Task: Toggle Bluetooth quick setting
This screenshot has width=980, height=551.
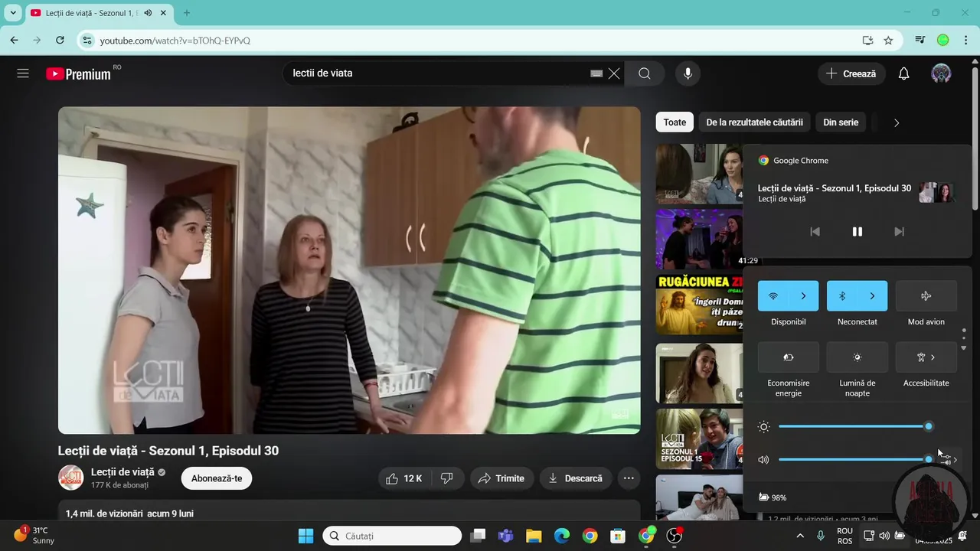Action: [x=842, y=296]
